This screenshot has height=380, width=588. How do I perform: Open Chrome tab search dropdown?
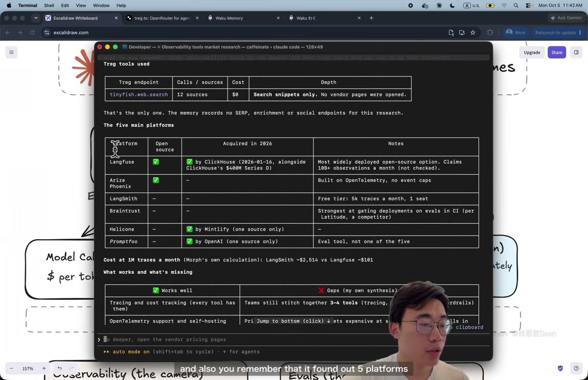point(35,18)
